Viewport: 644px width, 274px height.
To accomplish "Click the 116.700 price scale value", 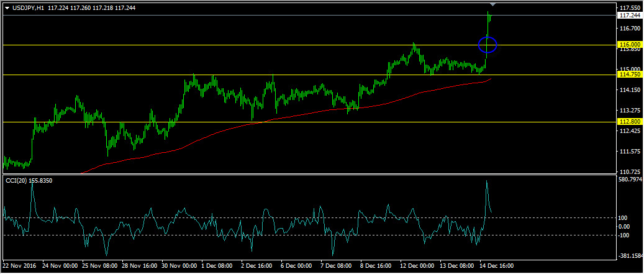I will (x=631, y=29).
